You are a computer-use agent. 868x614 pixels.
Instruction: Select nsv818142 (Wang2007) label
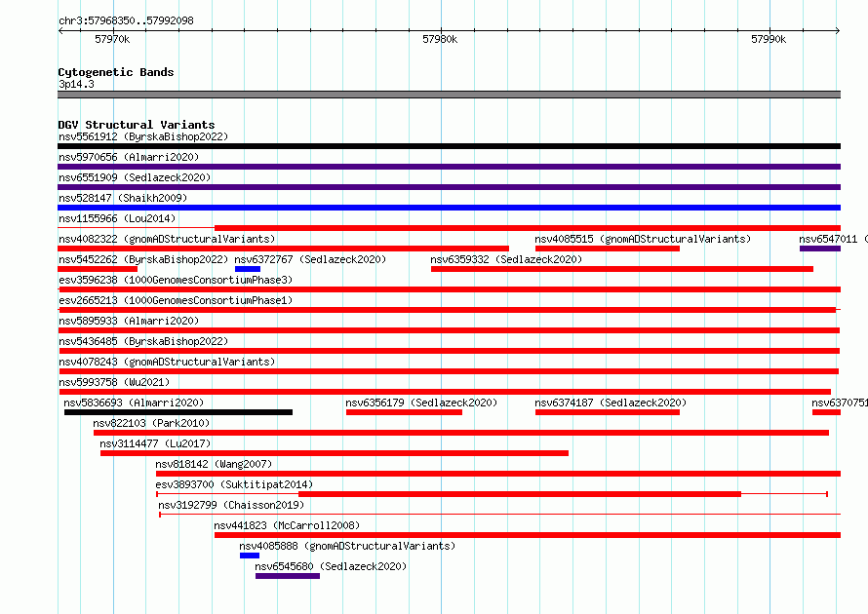pyautogui.click(x=214, y=464)
